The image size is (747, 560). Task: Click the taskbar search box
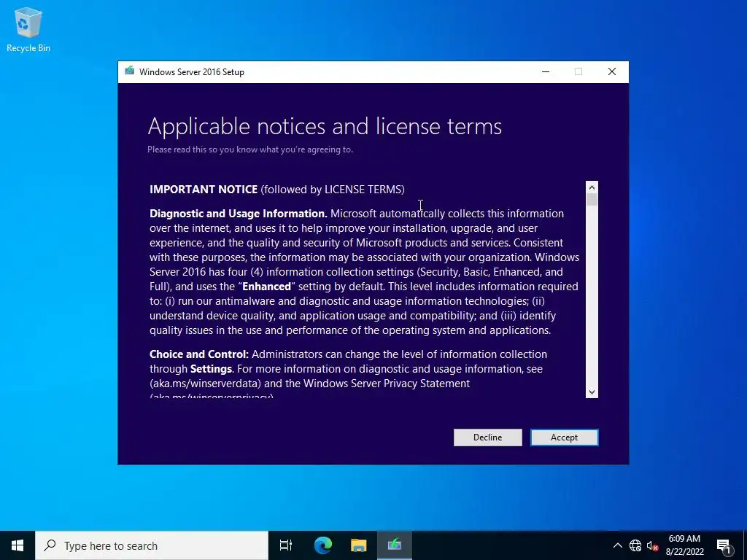[152, 545]
